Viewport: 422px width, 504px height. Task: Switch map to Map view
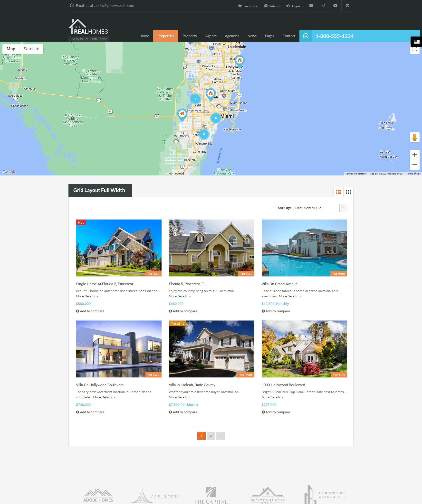tap(11, 49)
